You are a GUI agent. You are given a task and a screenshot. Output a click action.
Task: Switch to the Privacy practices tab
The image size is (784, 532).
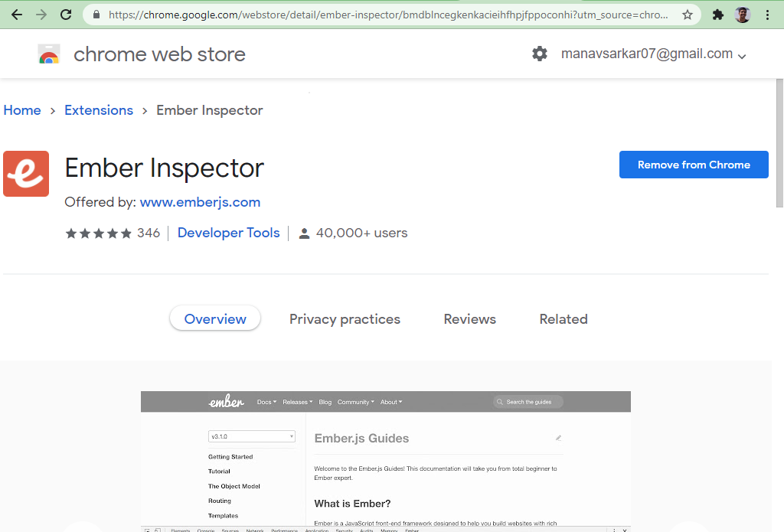pos(345,319)
